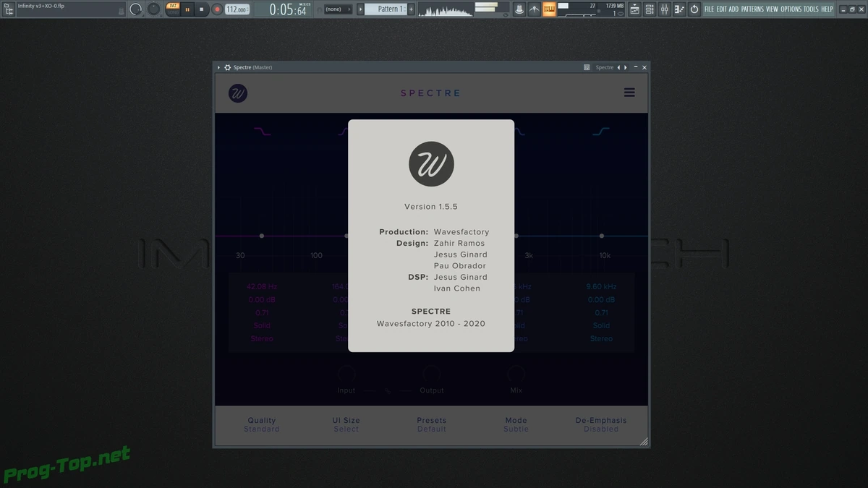Go to next preset arrow in title bar
This screenshot has width=868, height=488.
pyautogui.click(x=626, y=67)
